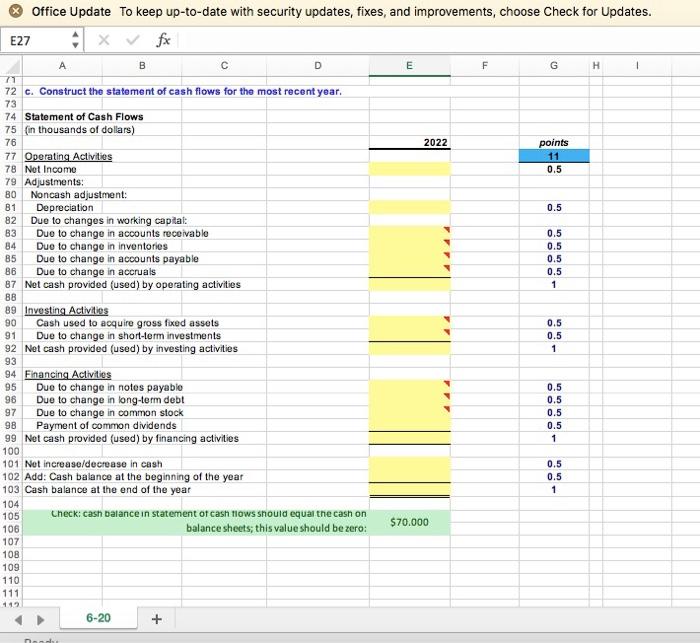Select column G header

click(x=554, y=66)
